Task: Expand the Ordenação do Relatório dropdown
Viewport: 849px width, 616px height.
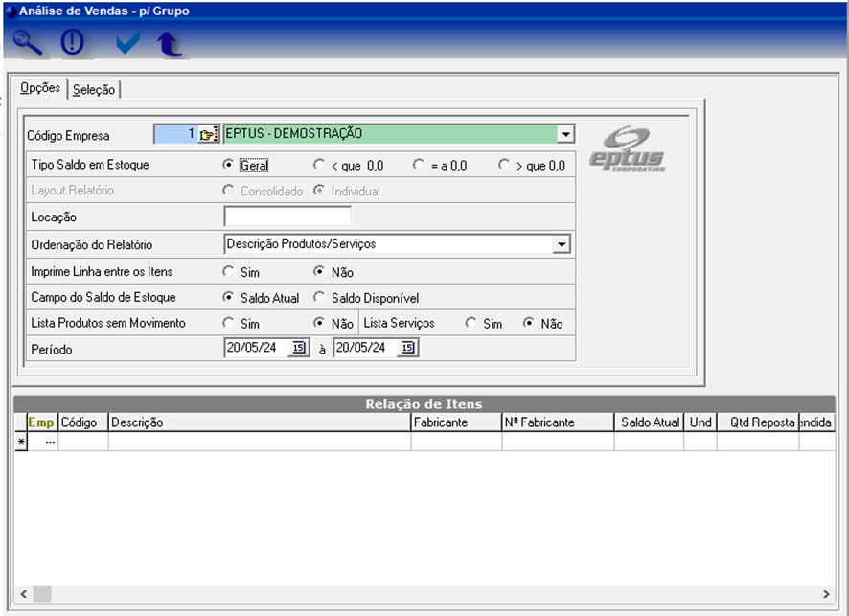Action: tap(562, 245)
